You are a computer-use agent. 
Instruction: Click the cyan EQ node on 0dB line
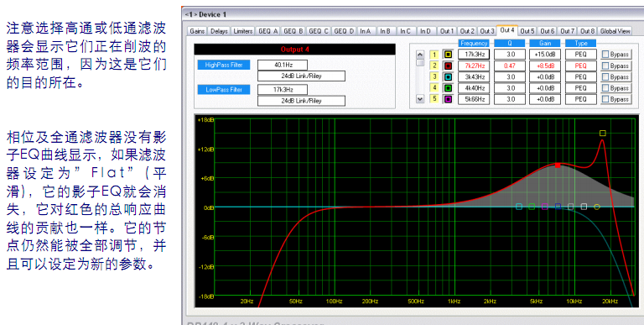tap(519, 207)
